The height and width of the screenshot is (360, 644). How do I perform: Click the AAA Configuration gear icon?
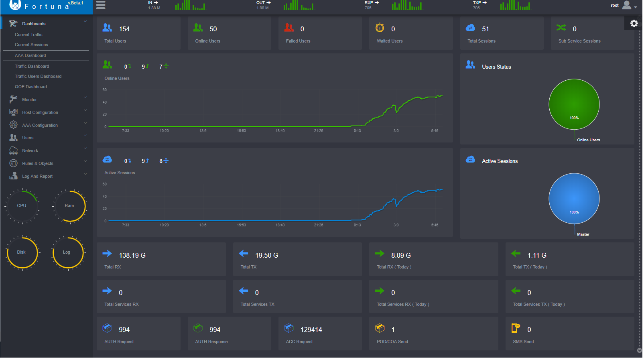point(13,125)
